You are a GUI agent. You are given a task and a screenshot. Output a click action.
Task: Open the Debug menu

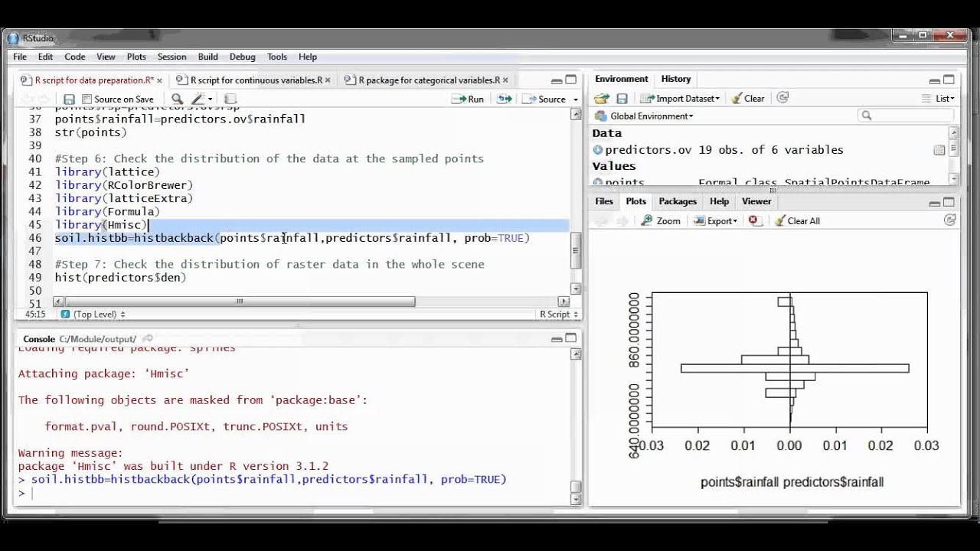point(243,57)
